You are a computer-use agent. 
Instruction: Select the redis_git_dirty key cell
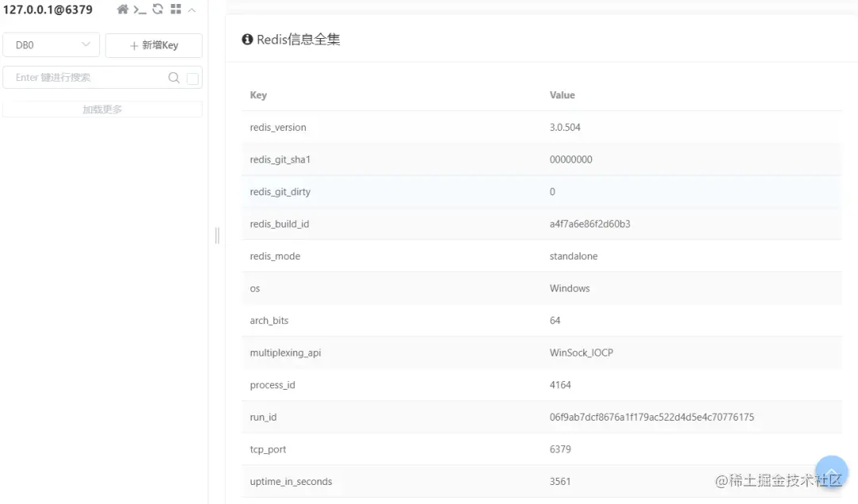(x=280, y=192)
